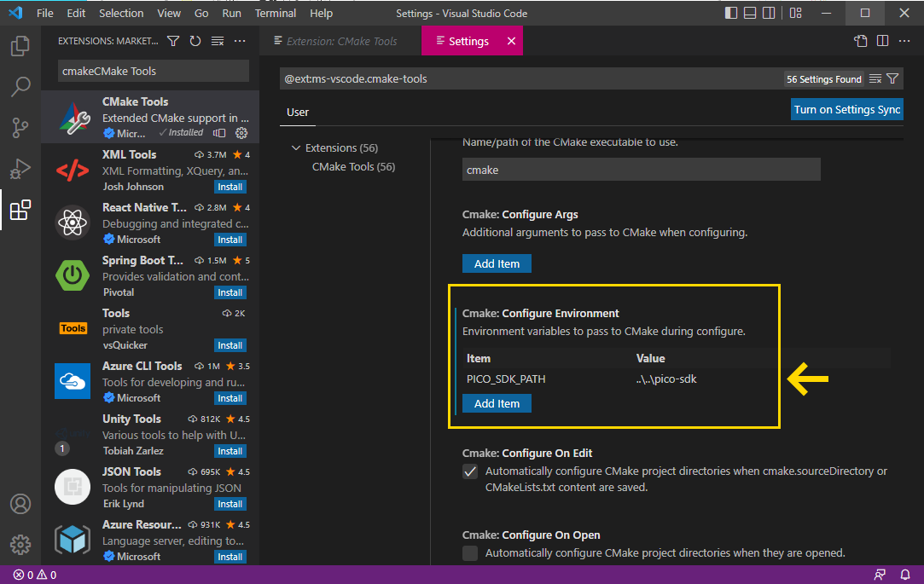Split the editor right
The image size is (924, 584).
882,41
